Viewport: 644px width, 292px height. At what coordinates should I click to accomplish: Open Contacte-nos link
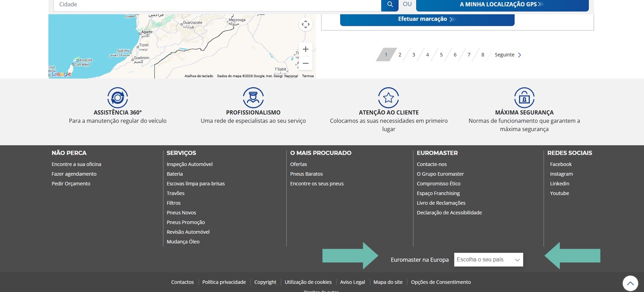432,164
